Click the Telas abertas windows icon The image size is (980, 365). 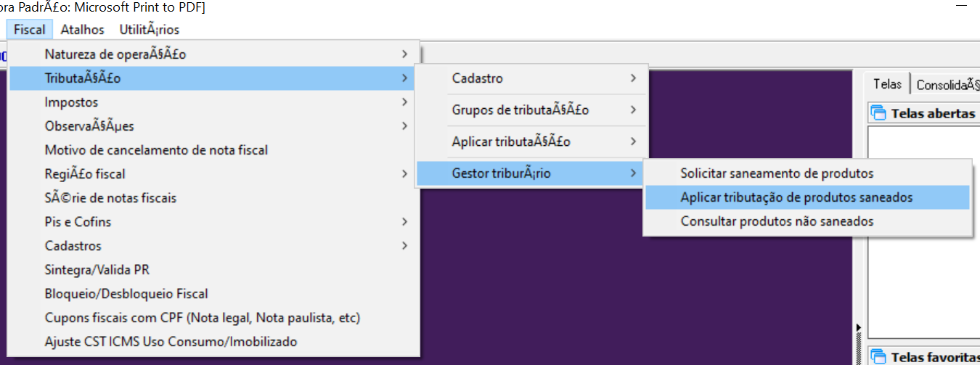click(879, 113)
